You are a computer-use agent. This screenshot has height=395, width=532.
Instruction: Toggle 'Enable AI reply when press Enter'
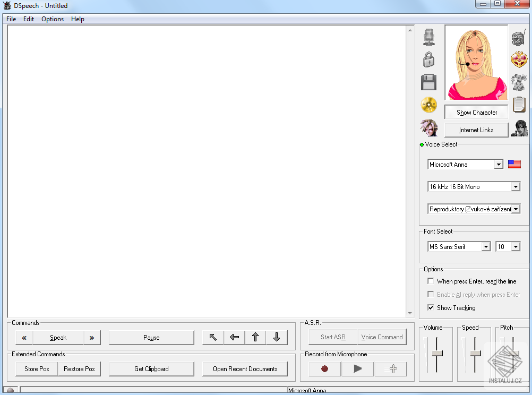[x=430, y=294]
